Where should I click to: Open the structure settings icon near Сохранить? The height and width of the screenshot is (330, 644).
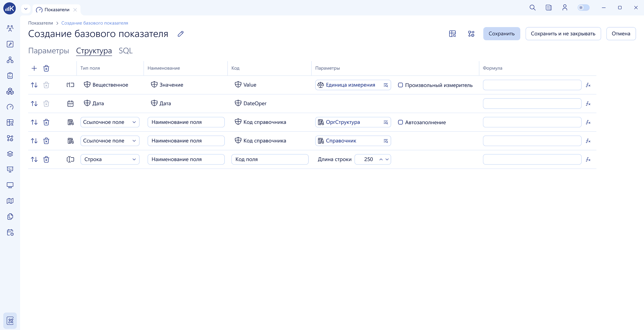[471, 34]
